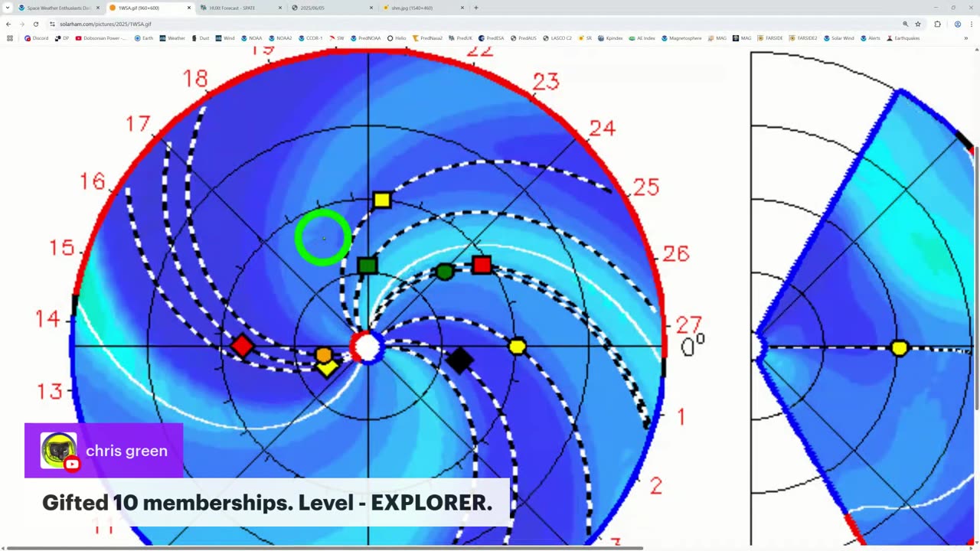This screenshot has height=551, width=980.
Task: Click the red square marker on solar map
Action: click(x=482, y=265)
